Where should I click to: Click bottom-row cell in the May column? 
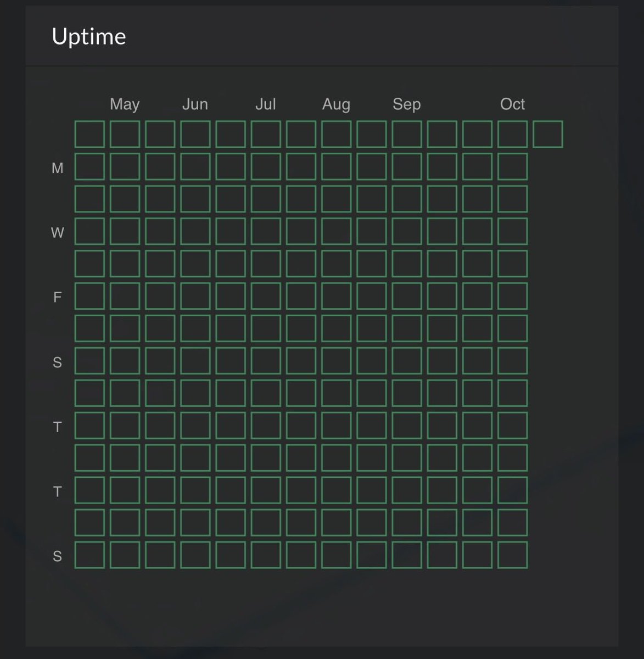pyautogui.click(x=125, y=555)
